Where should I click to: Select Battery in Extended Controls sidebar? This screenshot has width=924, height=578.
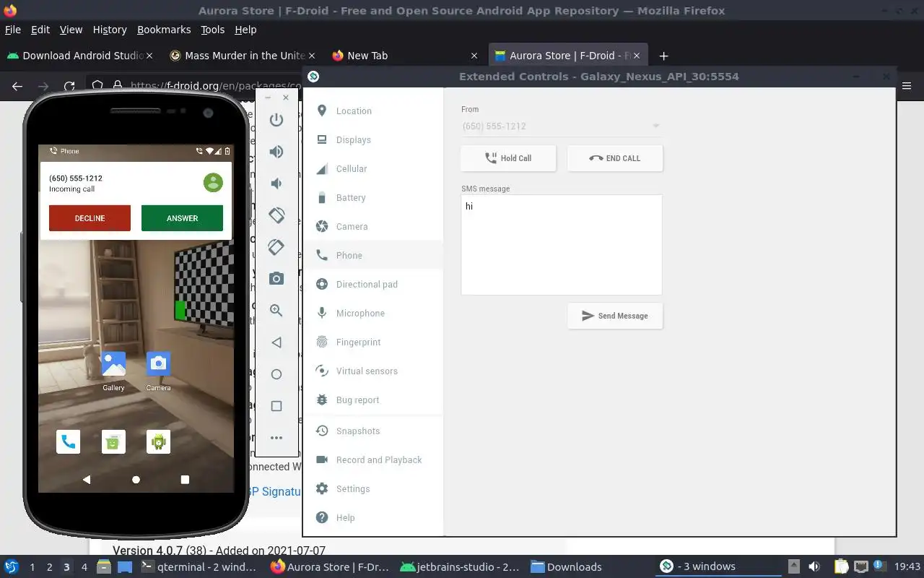click(x=372, y=197)
